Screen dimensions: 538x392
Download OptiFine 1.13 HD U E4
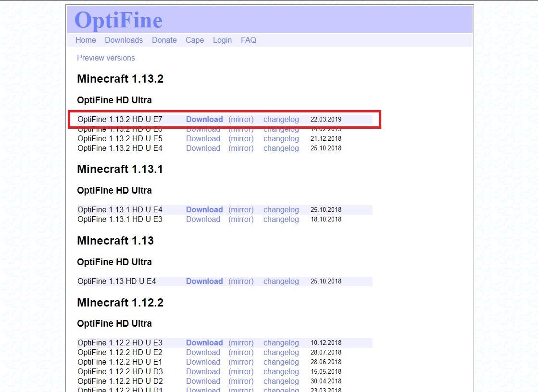[204, 281]
